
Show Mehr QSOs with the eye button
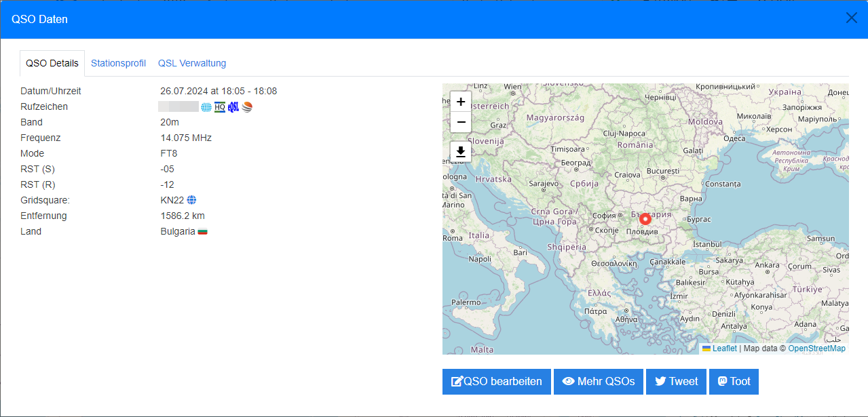[598, 381]
